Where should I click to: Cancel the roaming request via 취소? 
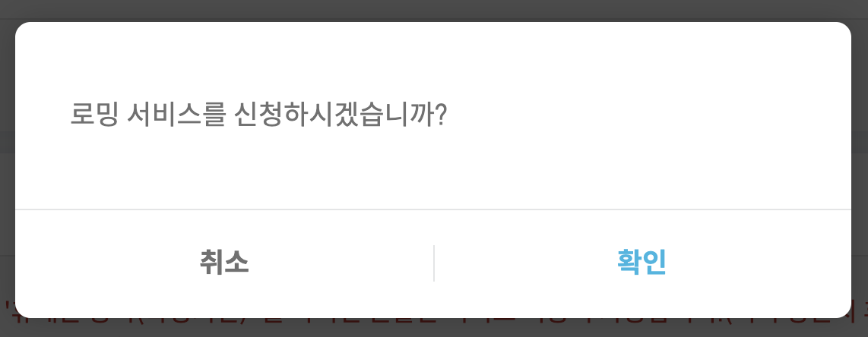[224, 263]
